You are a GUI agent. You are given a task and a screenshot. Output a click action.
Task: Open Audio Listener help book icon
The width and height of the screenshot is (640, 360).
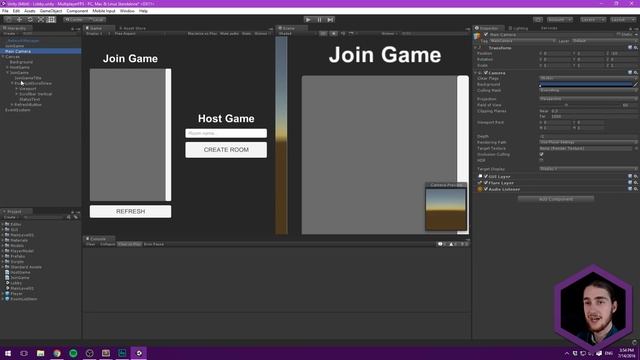tap(630, 189)
